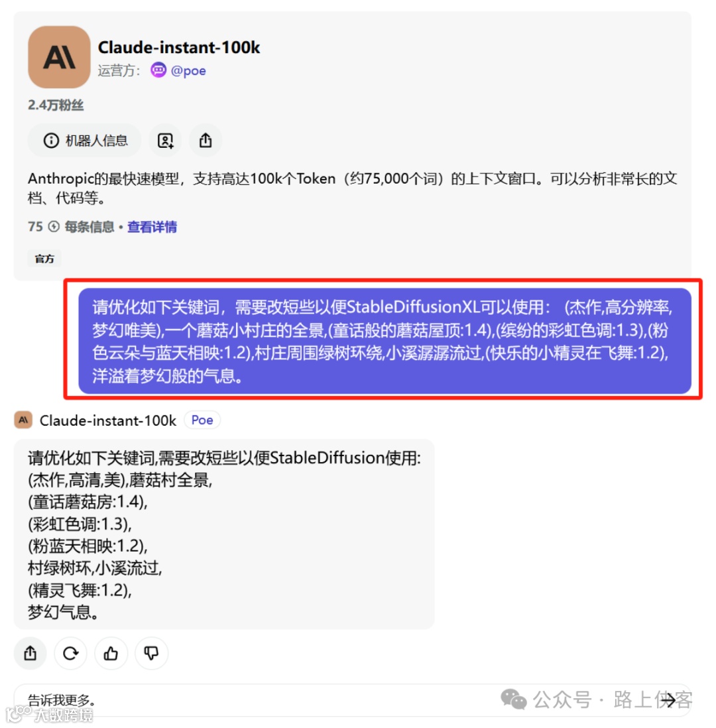Select the blue user prompt message bubble
This screenshot has height=728, width=716.
click(x=385, y=341)
